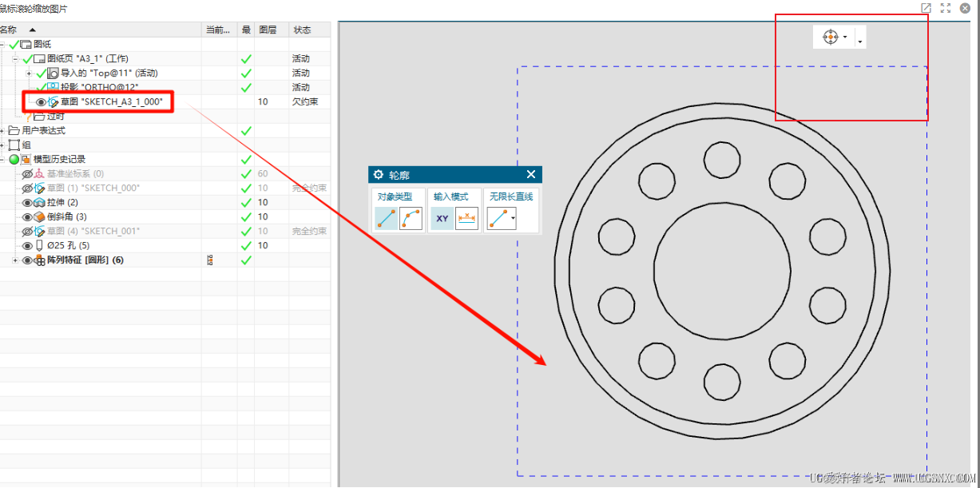Expand the 用户表达式 node

pos(2,130)
